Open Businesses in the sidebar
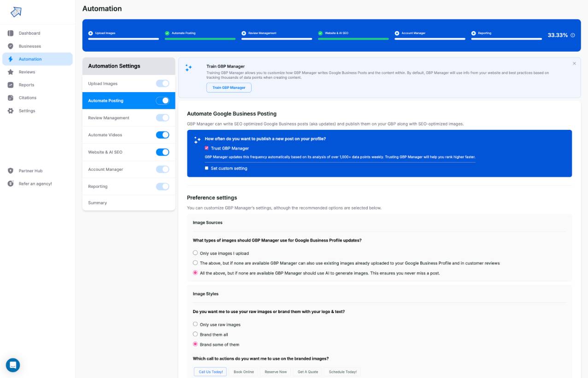588x378 pixels. [30, 46]
